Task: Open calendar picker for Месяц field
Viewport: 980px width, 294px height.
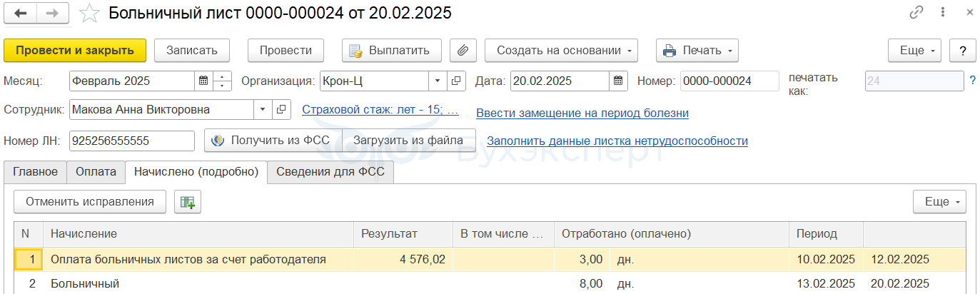Action: 203,81
